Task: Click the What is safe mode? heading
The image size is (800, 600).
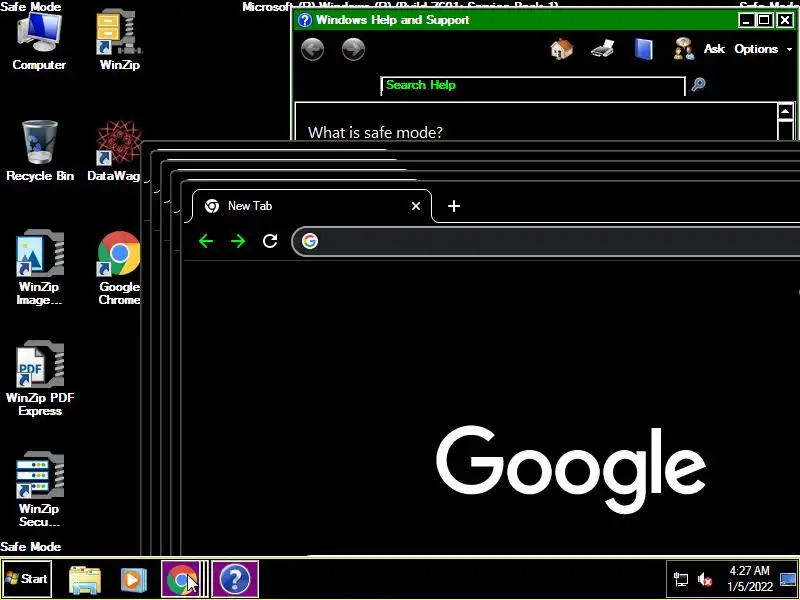Action: 376,133
